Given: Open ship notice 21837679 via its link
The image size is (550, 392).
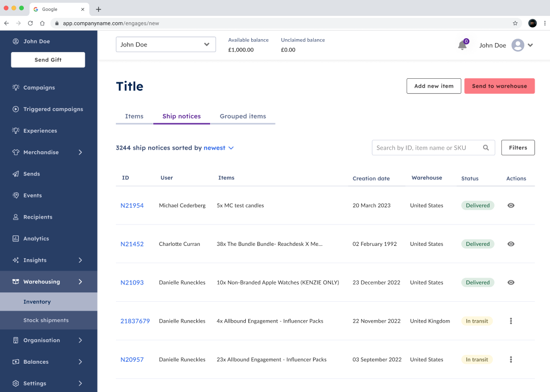Looking at the screenshot, I should pos(135,321).
